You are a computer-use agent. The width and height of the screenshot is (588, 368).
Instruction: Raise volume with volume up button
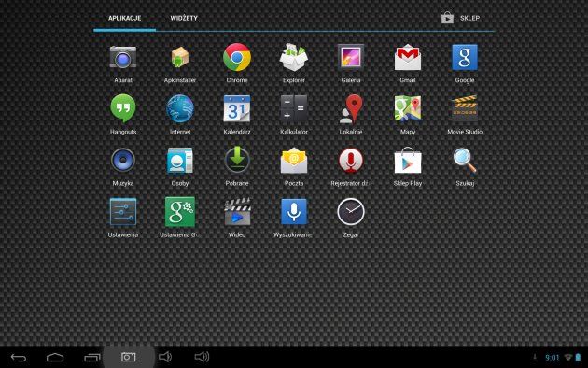pos(202,357)
